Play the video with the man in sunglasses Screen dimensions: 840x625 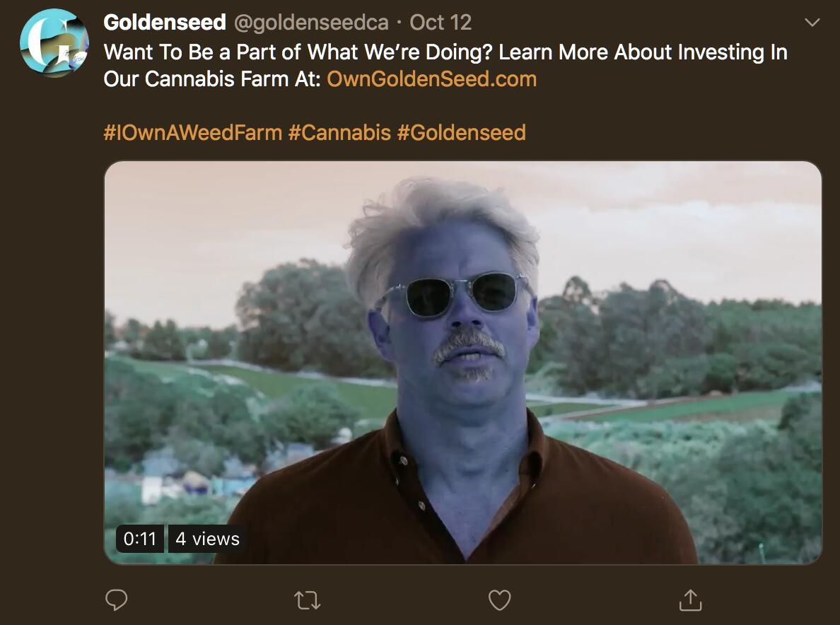[463, 363]
